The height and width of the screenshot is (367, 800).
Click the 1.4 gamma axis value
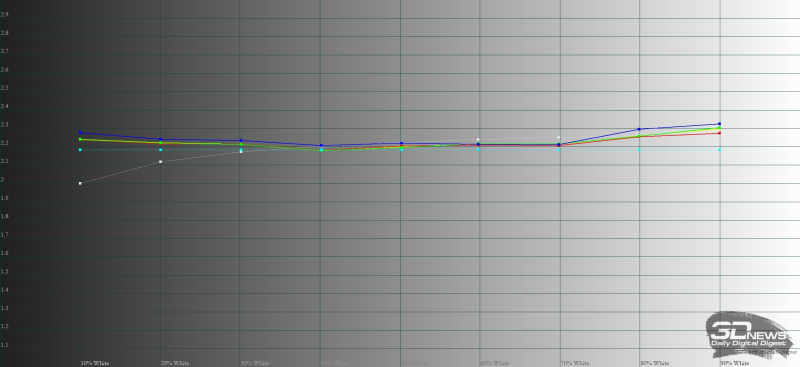pyautogui.click(x=4, y=290)
